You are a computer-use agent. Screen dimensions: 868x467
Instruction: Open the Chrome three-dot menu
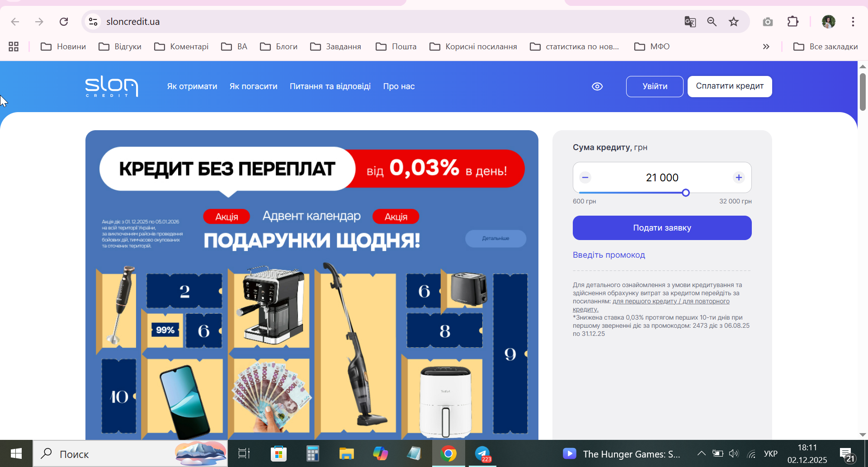(853, 22)
